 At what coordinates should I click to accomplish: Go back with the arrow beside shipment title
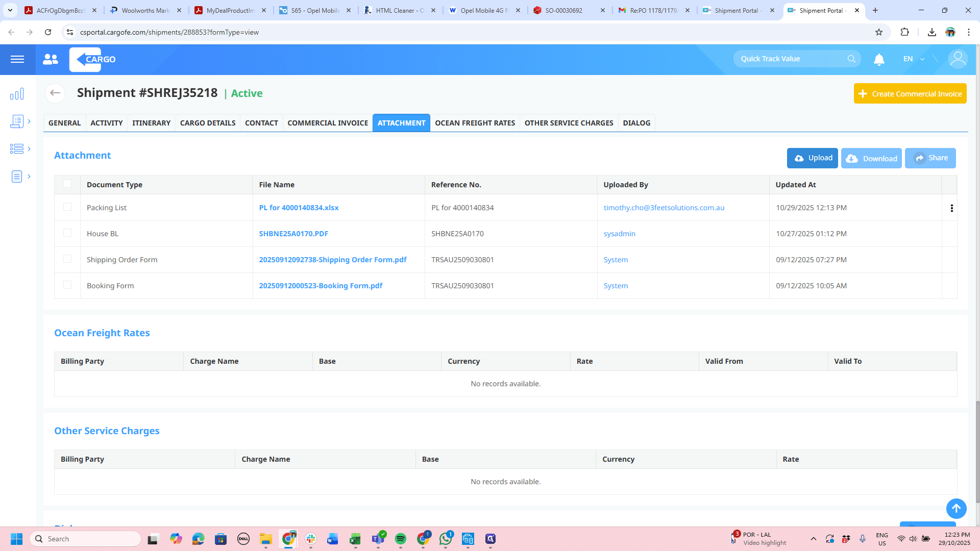click(x=55, y=93)
